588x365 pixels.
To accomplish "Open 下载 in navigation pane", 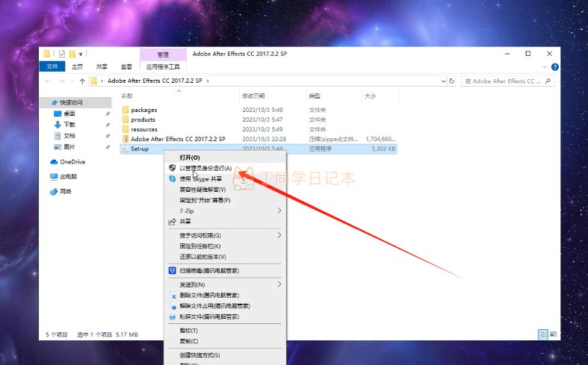I will [x=69, y=125].
